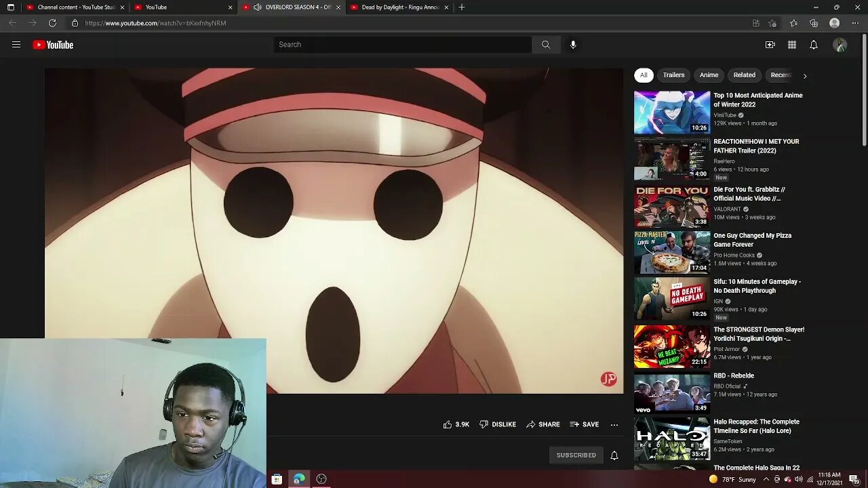868x488 pixels.
Task: Click the SHARE button
Action: (543, 424)
